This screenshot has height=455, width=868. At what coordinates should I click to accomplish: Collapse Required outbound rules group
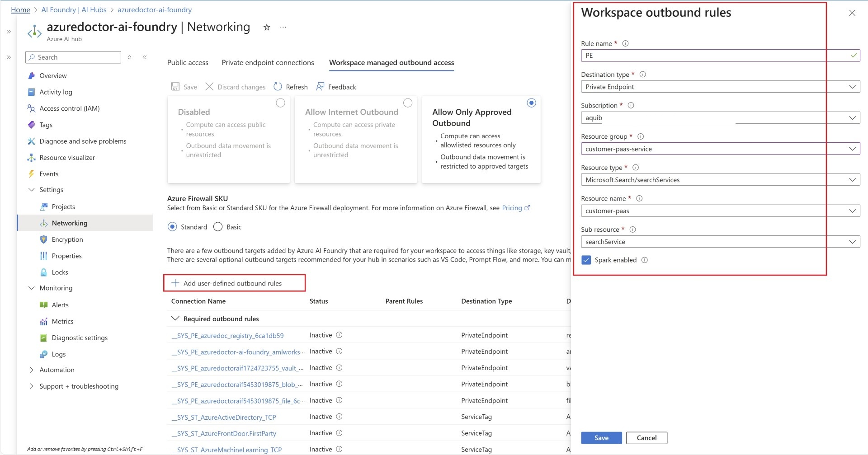(175, 319)
